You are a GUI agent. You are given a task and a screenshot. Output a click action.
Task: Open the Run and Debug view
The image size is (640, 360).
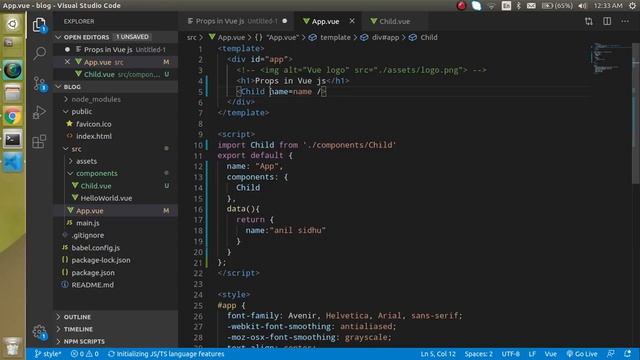[x=39, y=112]
